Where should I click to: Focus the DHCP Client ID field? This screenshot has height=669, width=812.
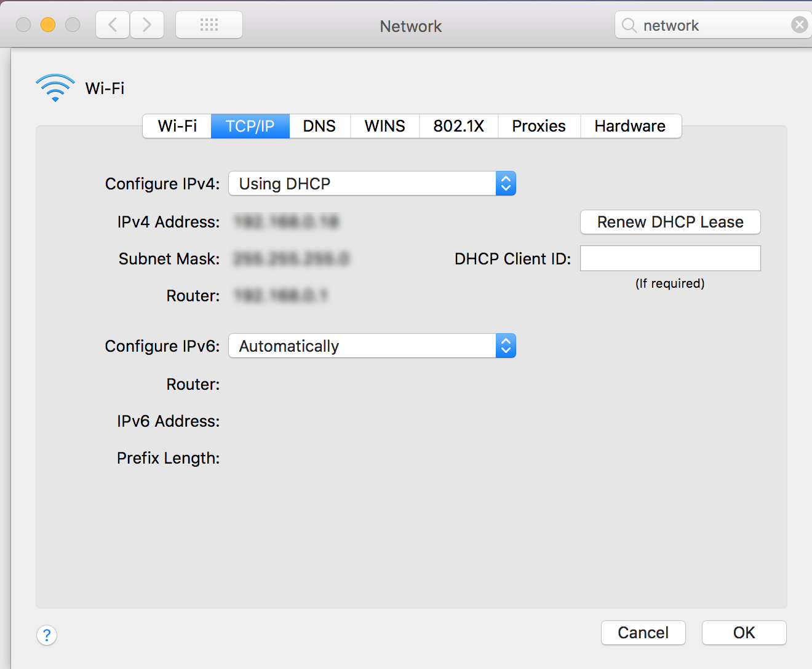point(671,258)
